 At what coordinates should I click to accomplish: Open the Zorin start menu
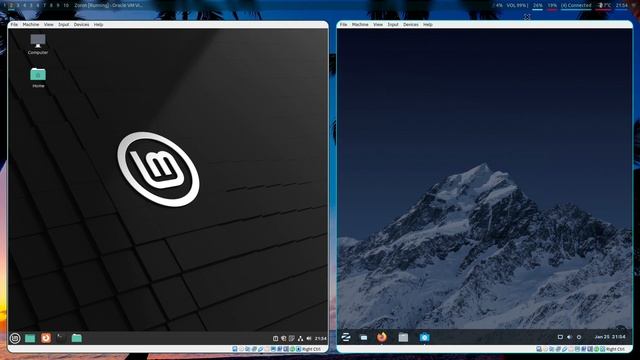point(346,337)
